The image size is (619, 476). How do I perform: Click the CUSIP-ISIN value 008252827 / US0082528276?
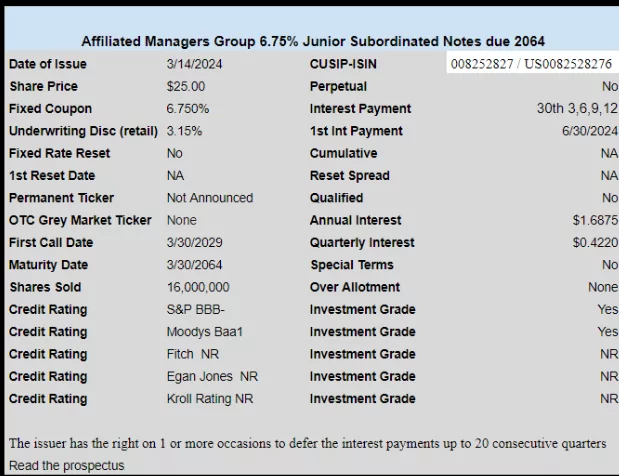tap(531, 64)
